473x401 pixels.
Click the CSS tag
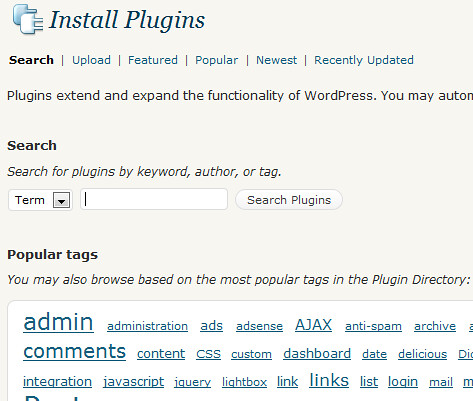pyautogui.click(x=208, y=354)
